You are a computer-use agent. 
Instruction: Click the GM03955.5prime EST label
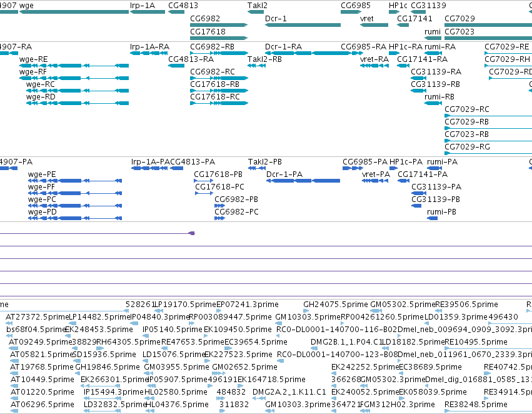(176, 367)
